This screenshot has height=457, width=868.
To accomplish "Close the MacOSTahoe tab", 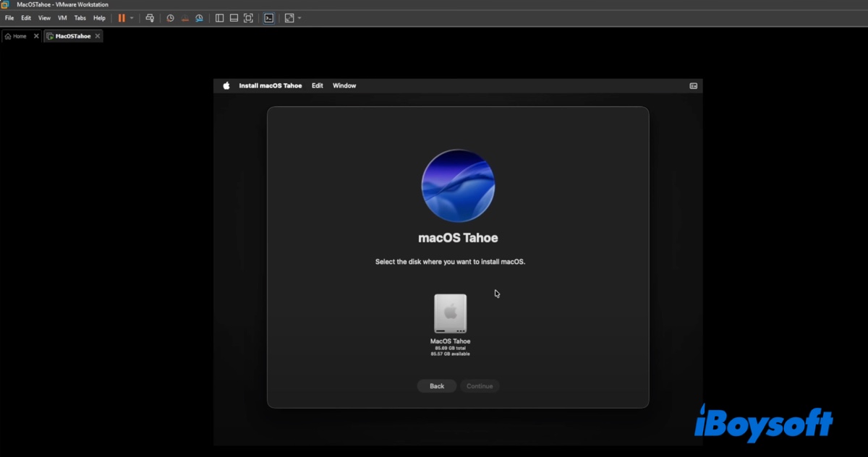I will (x=98, y=36).
